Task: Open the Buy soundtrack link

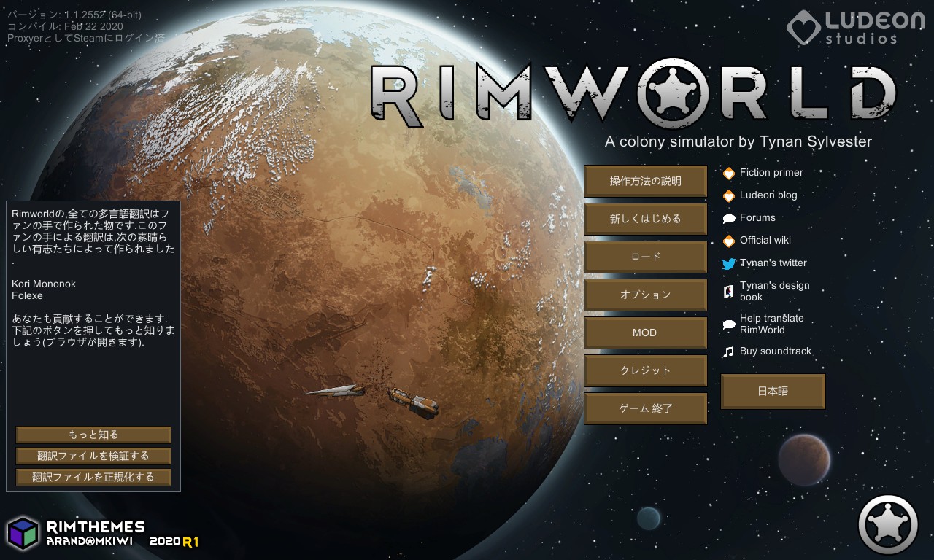Action: point(776,351)
